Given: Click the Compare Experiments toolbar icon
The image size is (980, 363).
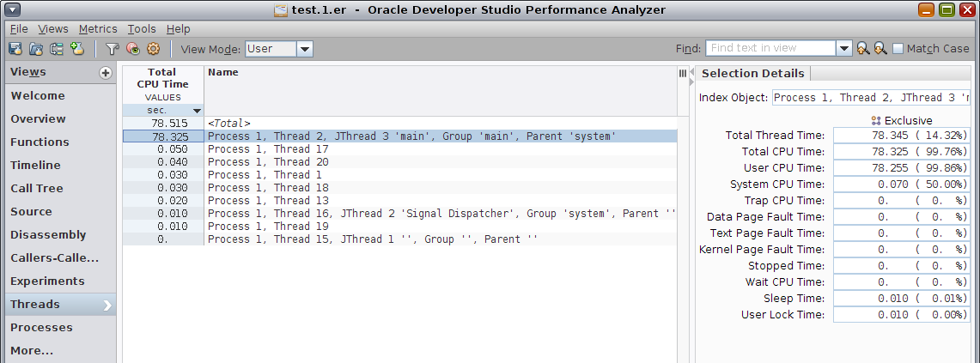Looking at the screenshot, I should [57, 49].
